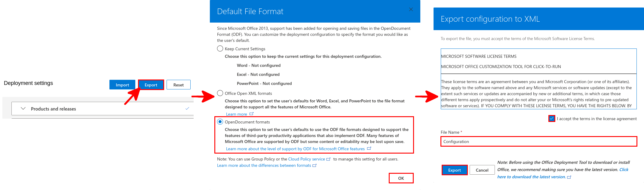Open differences between formats link
The height and width of the screenshot is (190, 644).
[x=264, y=165]
